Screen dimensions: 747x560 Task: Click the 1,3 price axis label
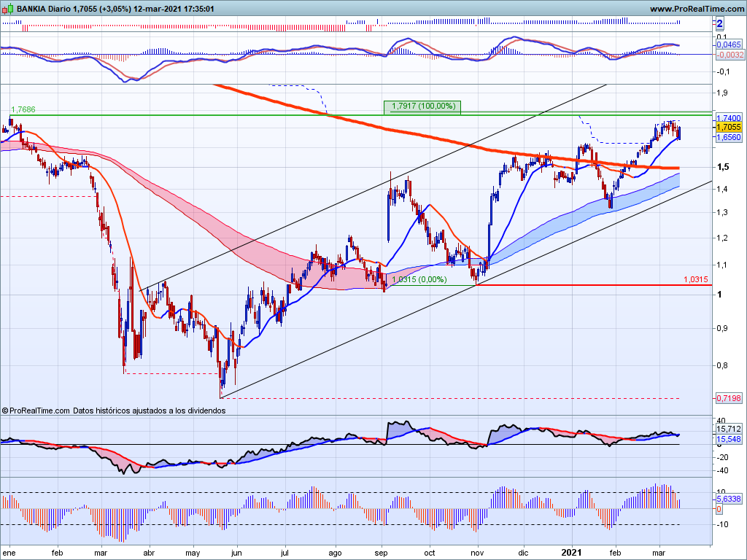pyautogui.click(x=722, y=212)
